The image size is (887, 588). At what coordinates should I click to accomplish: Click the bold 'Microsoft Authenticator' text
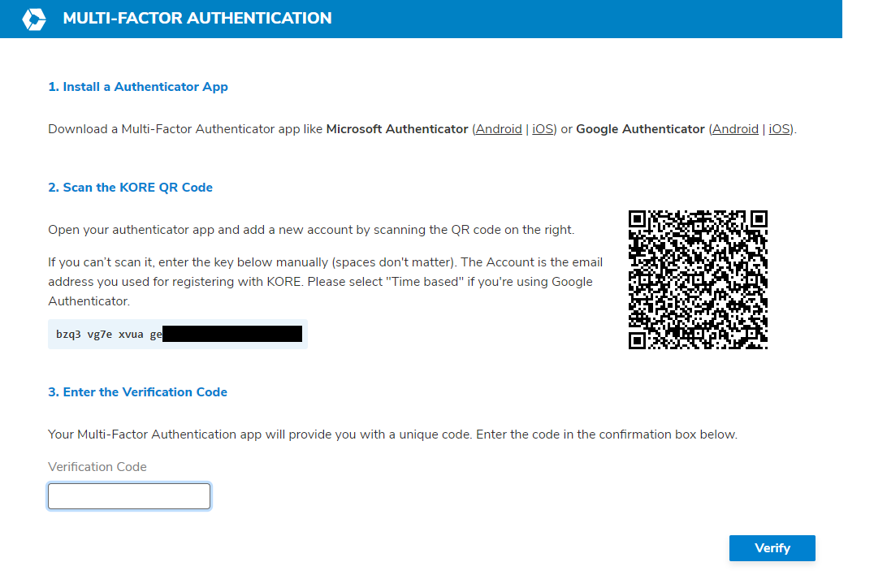click(397, 129)
